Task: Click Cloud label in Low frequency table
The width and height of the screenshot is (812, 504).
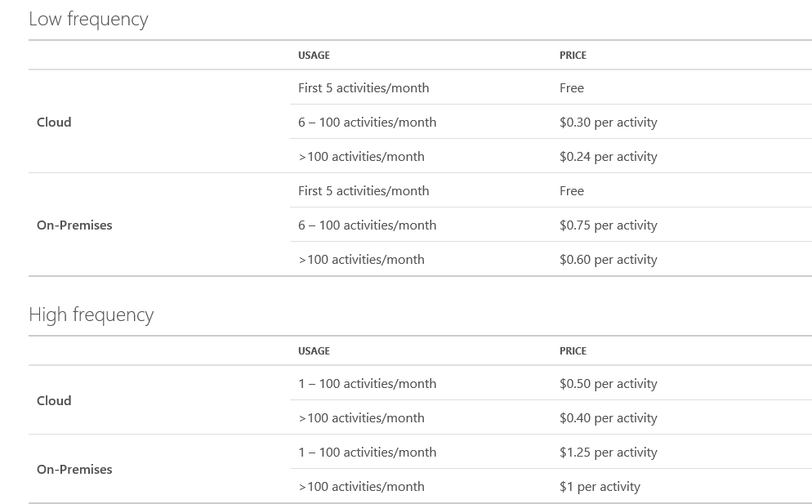Action: (x=54, y=122)
